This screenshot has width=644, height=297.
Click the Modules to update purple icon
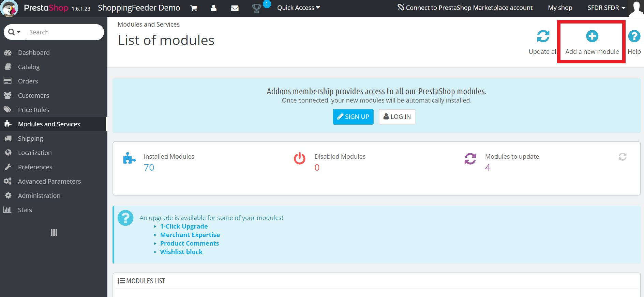tap(470, 158)
